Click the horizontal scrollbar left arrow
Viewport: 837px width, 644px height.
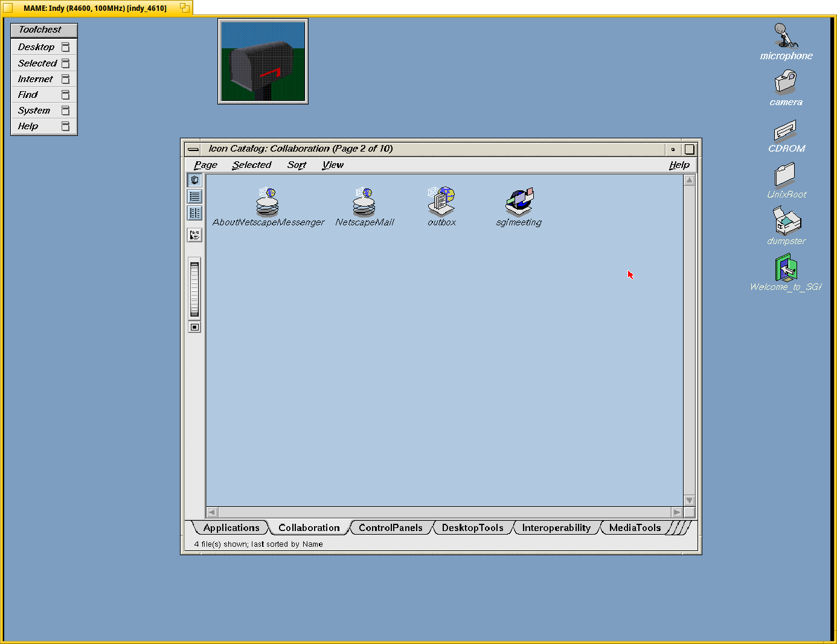point(212,512)
